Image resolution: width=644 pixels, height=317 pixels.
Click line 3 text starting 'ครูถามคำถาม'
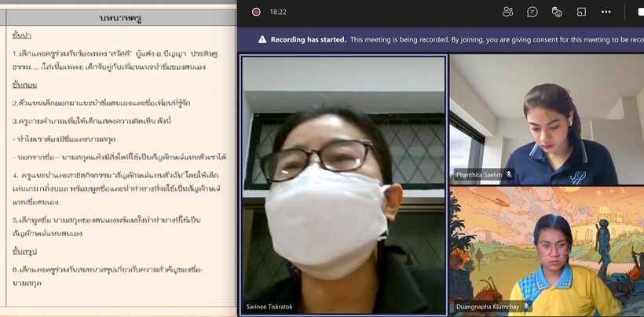(91, 121)
